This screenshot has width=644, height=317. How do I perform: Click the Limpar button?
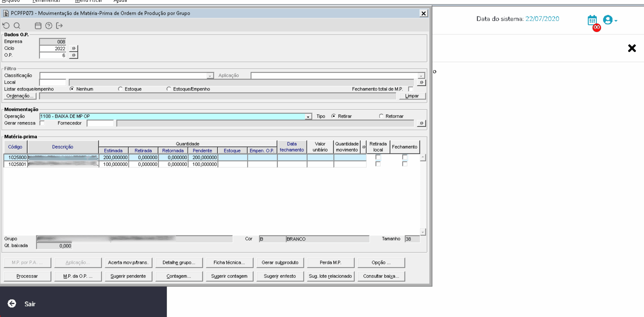(x=412, y=96)
